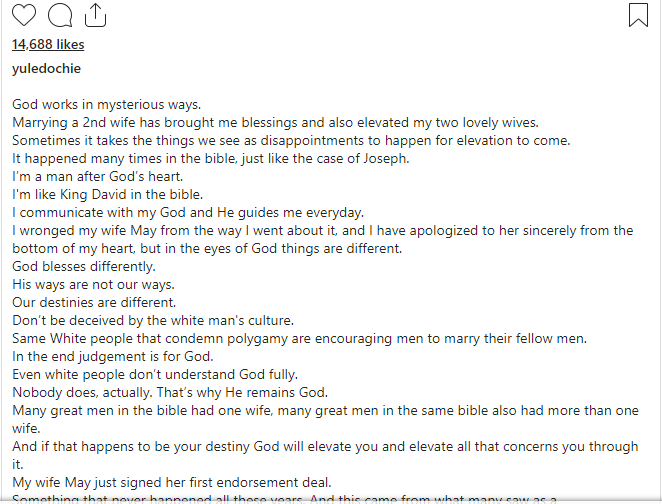This screenshot has width=662, height=504.
Task: Click the text "In the end judgement is for God."
Action: pyautogui.click(x=113, y=357)
